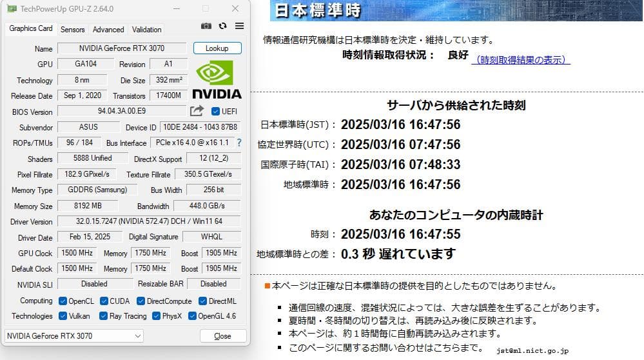Click the Shaders value 5888 Unified
This screenshot has height=360, width=644.
tap(92, 158)
